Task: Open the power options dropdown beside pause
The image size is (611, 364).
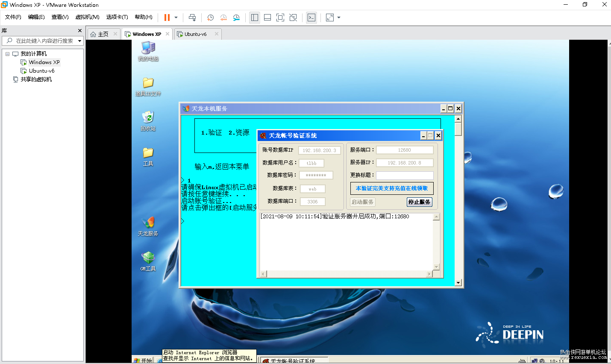Action: pyautogui.click(x=176, y=18)
